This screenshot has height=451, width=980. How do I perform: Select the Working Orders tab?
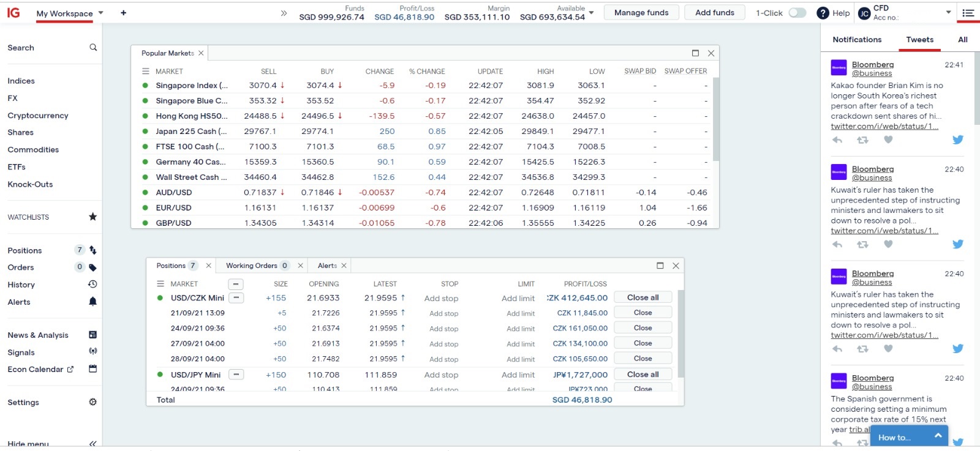point(251,266)
